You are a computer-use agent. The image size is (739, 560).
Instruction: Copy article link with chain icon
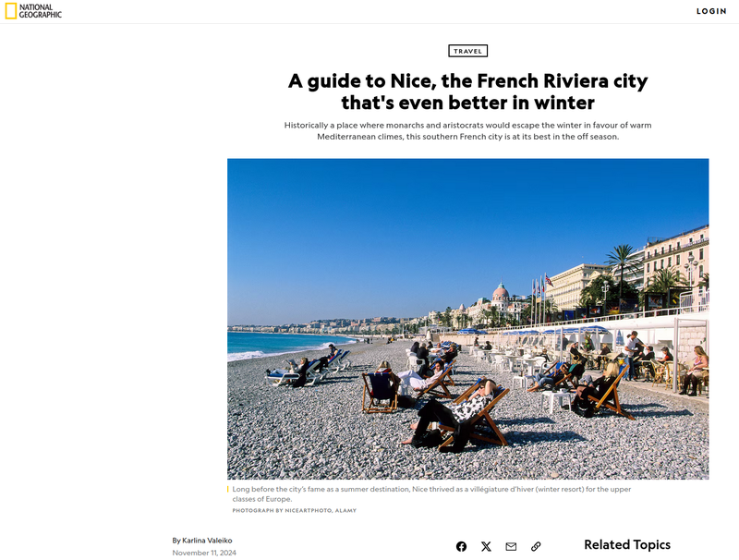point(536,546)
